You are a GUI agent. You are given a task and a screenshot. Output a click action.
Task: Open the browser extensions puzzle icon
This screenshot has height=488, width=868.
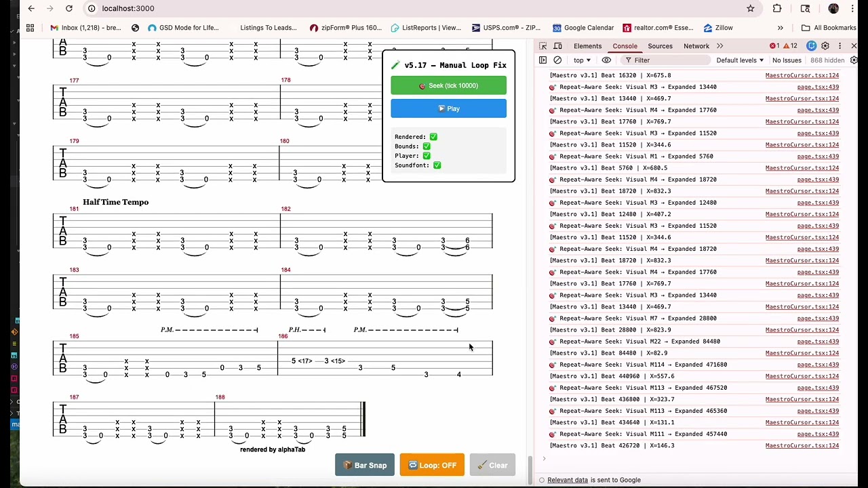click(777, 8)
